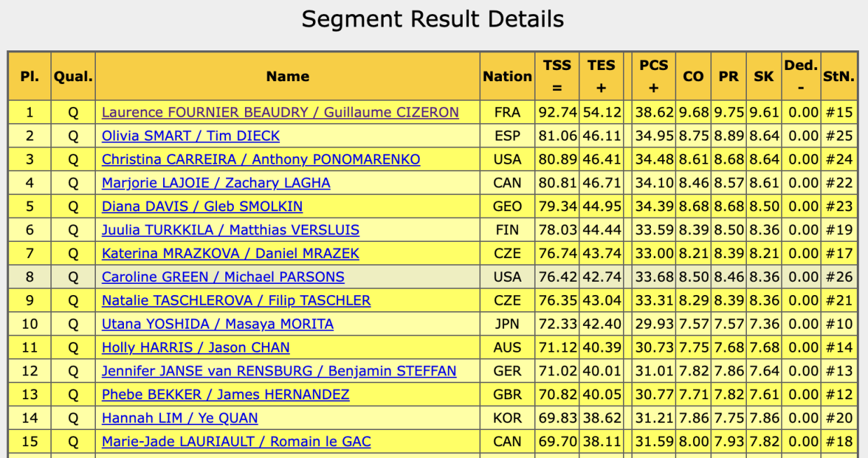868x458 pixels.
Task: Click the PCS column header
Action: pos(654,76)
